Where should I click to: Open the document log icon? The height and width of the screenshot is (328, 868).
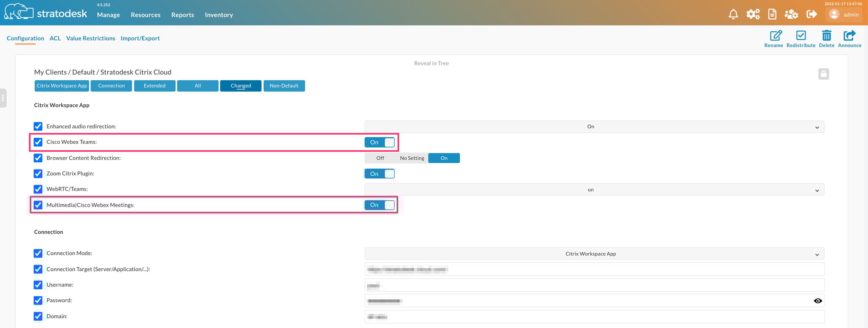point(772,14)
